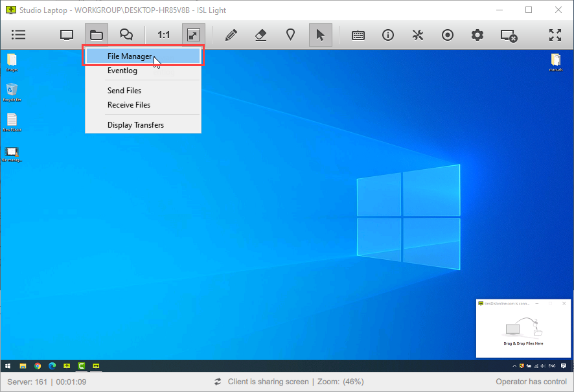Image resolution: width=574 pixels, height=392 pixels.
Task: Click the remote volume tray icon
Action: click(543, 365)
